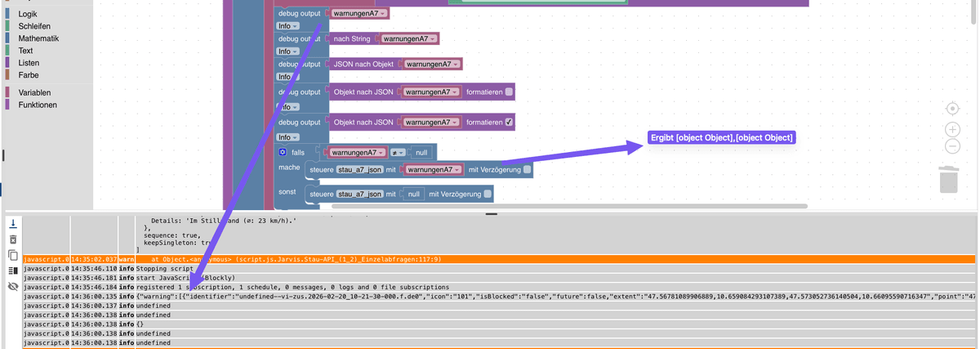980x349 pixels.
Task: Center the Blockly workspace with the crosshair icon
Action: click(951, 109)
